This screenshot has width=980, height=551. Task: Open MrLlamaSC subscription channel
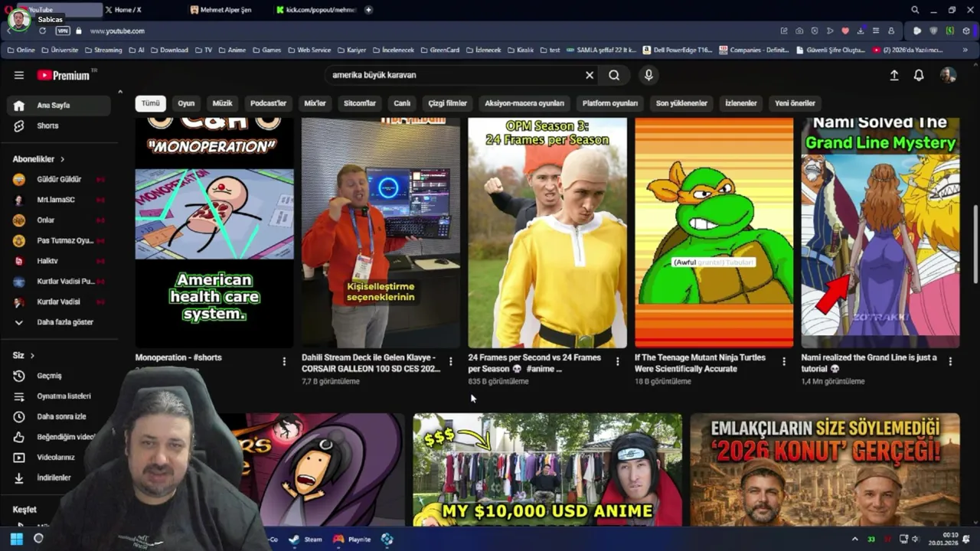(x=60, y=200)
